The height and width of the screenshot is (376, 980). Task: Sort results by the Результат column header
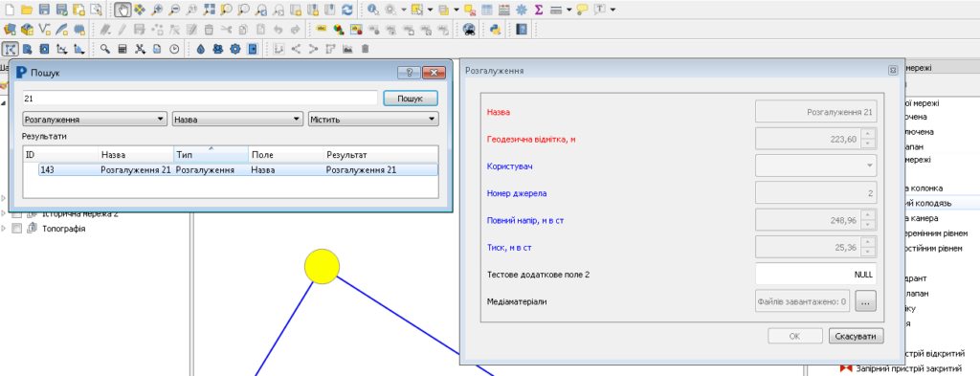coord(381,154)
